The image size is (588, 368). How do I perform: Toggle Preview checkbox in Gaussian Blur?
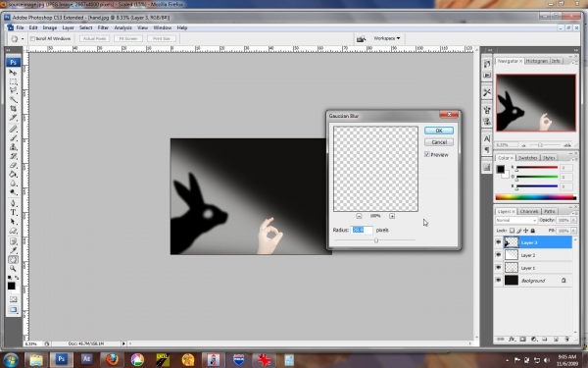click(427, 154)
